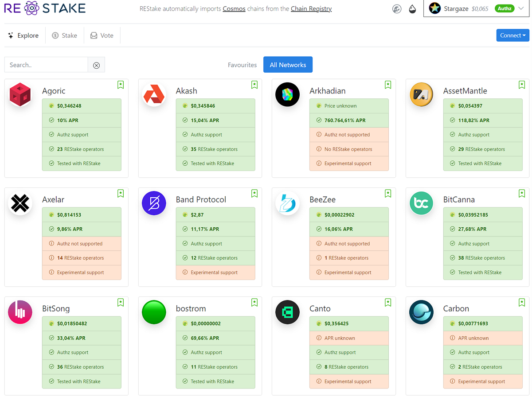Switch to the Stake tab
Screen dimensions: 532x397
(65, 35)
